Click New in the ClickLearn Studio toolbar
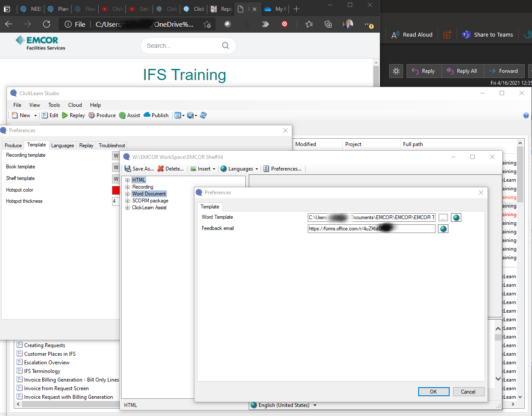Image resolution: width=532 pixels, height=416 pixels. coord(21,115)
